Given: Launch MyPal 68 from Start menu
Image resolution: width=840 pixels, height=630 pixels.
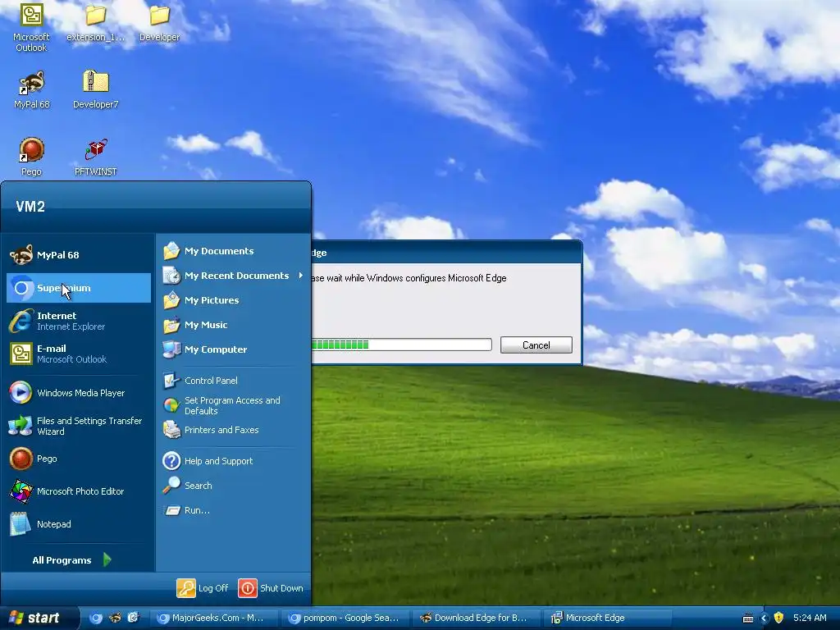Looking at the screenshot, I should 79,255.
